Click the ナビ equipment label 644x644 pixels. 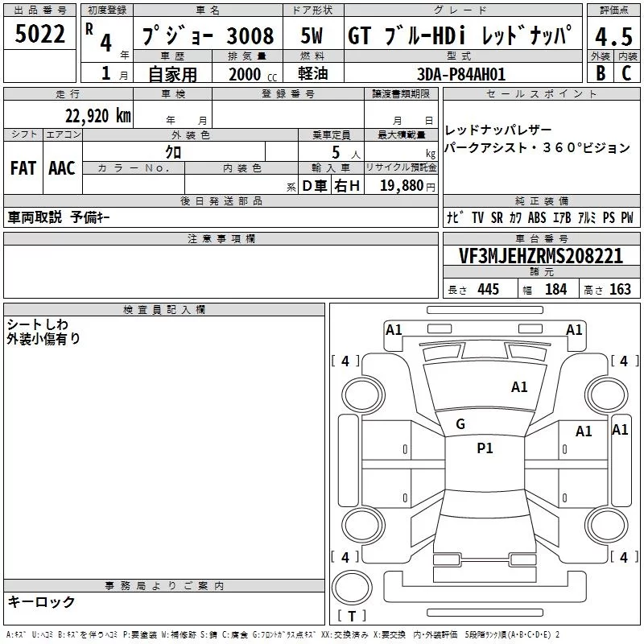click(455, 217)
